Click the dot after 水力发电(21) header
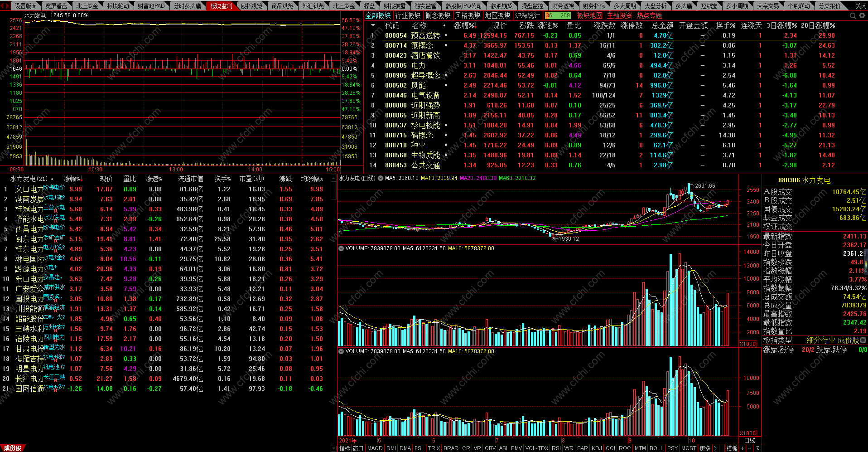 click(x=52, y=179)
